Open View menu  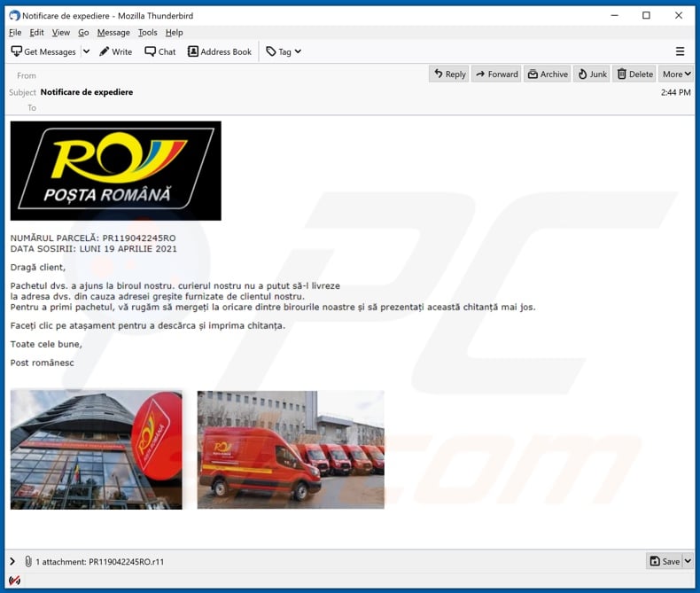tap(61, 33)
